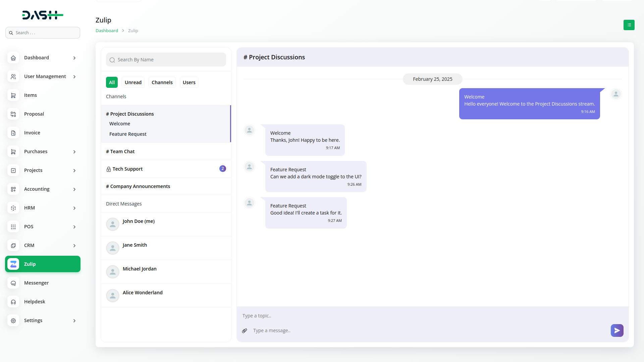
Task: Click Jane Smith's avatar in Direct Messages
Action: point(113,248)
